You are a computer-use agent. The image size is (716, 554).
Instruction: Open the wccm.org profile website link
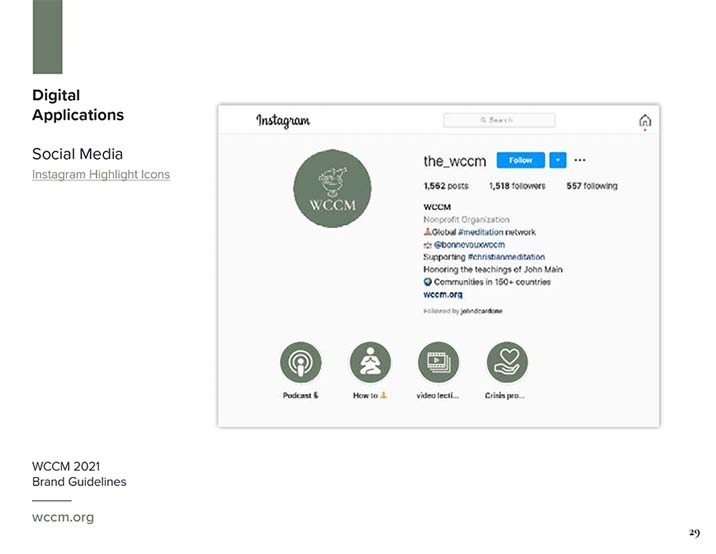click(x=443, y=295)
